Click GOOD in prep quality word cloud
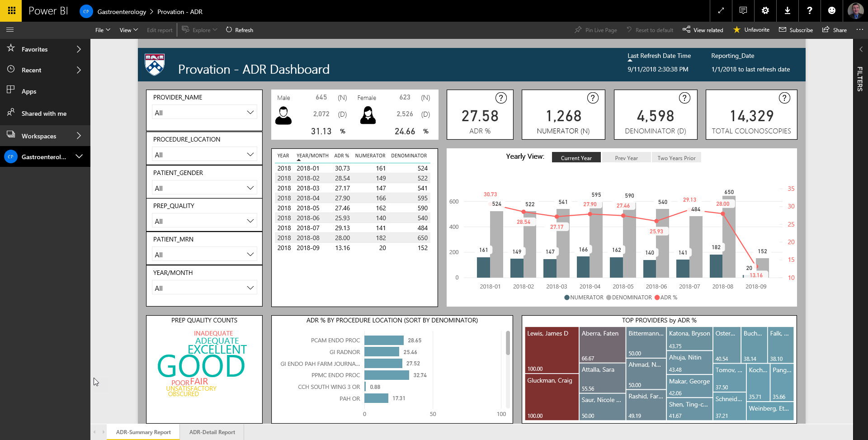 coord(201,366)
